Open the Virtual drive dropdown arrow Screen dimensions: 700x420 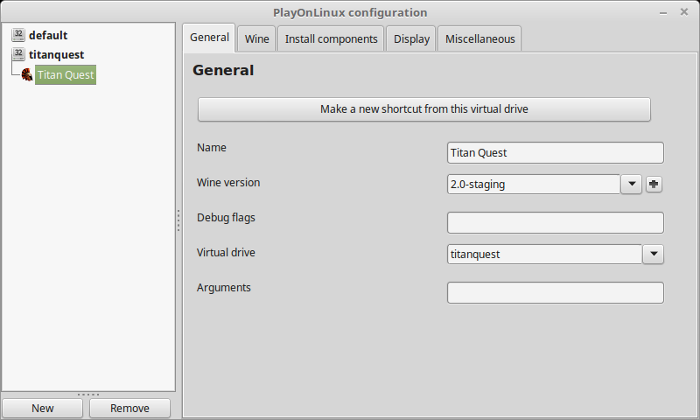tap(654, 254)
